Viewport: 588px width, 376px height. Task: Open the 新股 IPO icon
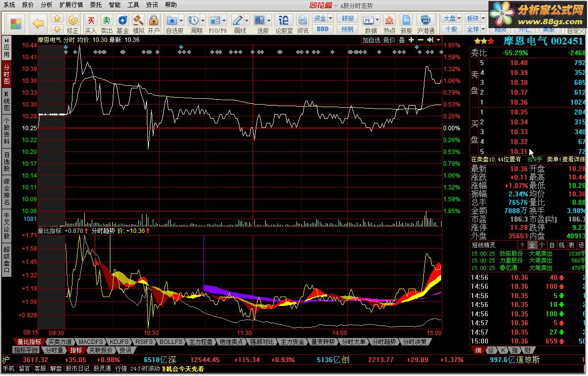click(406, 24)
